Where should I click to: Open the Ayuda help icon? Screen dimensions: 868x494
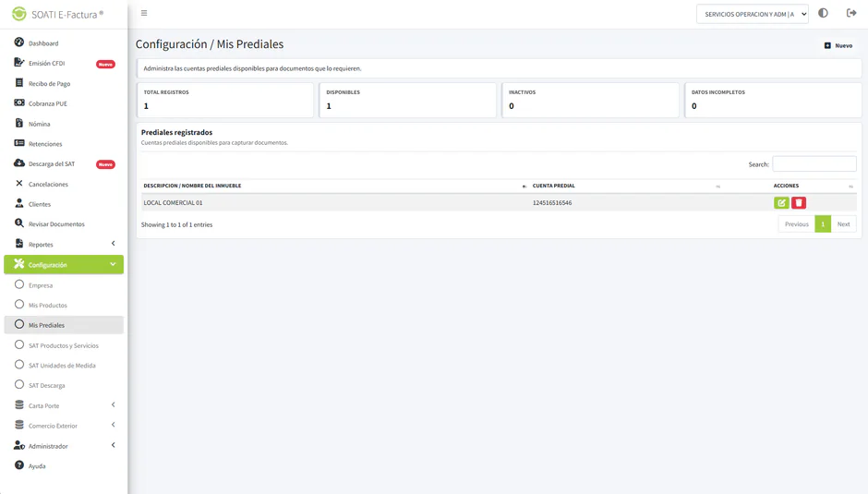coord(19,465)
